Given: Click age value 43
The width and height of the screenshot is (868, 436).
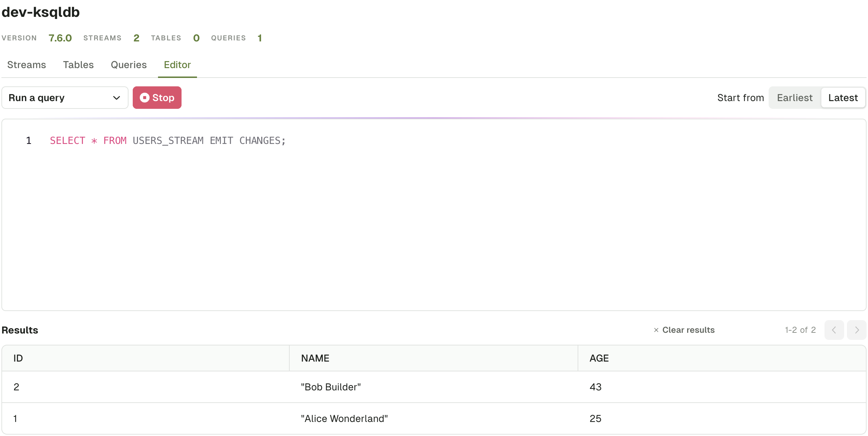Looking at the screenshot, I should pos(596,387).
